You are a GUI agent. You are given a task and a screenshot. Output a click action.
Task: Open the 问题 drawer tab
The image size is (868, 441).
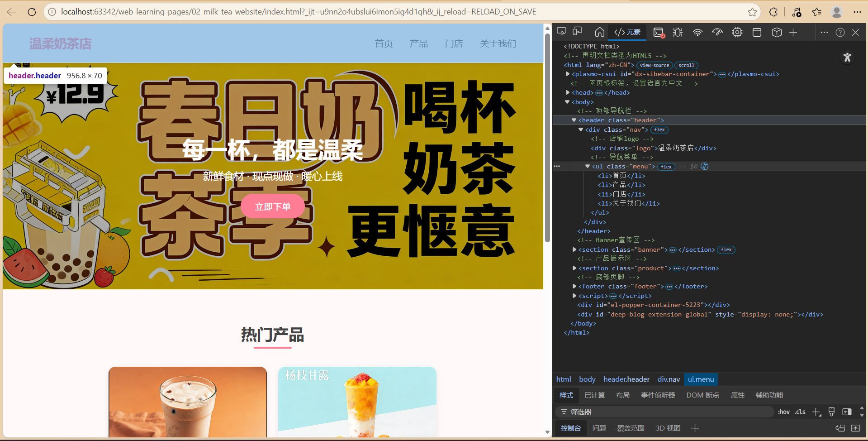[x=599, y=428]
